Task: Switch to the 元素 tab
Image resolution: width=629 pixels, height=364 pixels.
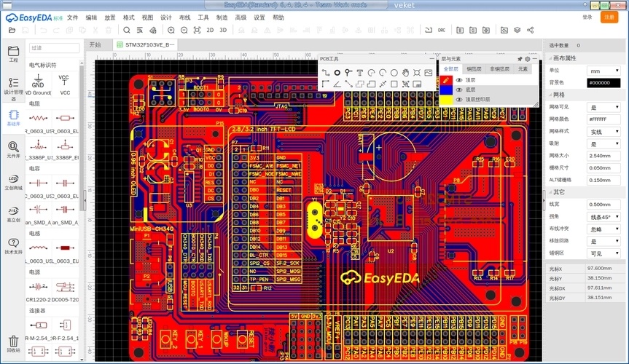Action: [523, 69]
